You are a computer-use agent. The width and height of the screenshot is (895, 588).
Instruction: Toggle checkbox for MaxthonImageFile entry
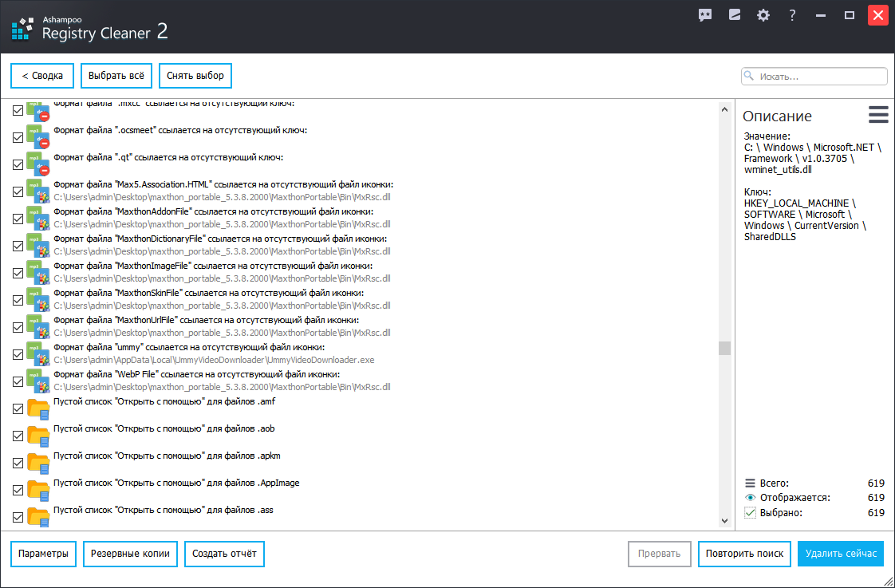point(18,273)
